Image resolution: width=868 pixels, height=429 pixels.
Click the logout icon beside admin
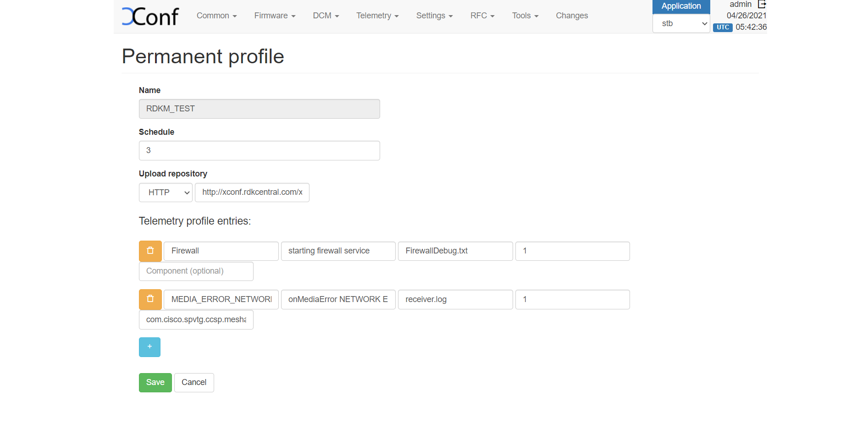(762, 5)
